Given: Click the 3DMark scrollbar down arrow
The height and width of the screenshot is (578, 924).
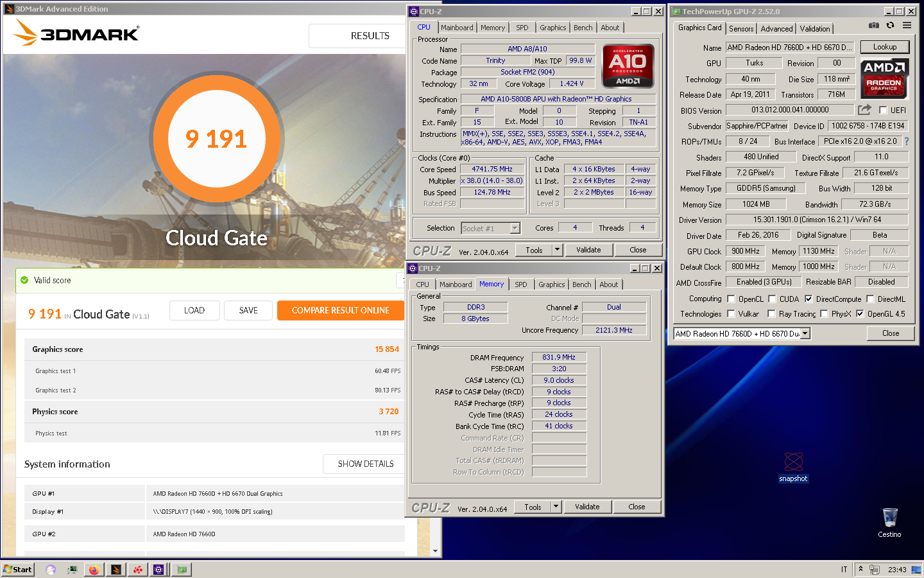Looking at the screenshot, I should coord(435,550).
